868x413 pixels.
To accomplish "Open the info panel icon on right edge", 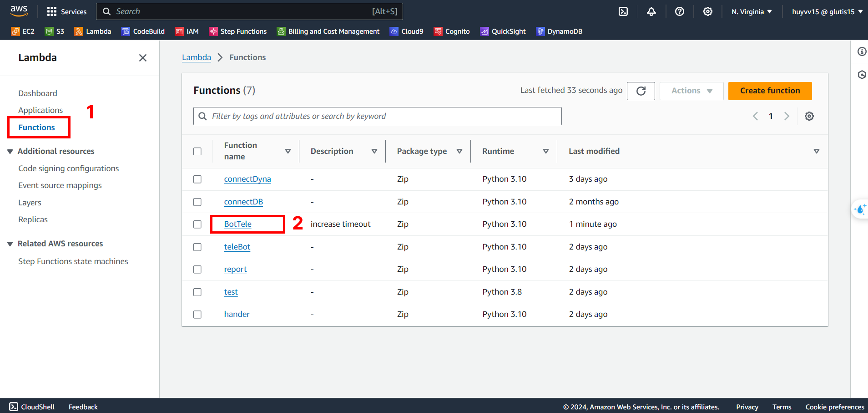I will click(x=862, y=51).
